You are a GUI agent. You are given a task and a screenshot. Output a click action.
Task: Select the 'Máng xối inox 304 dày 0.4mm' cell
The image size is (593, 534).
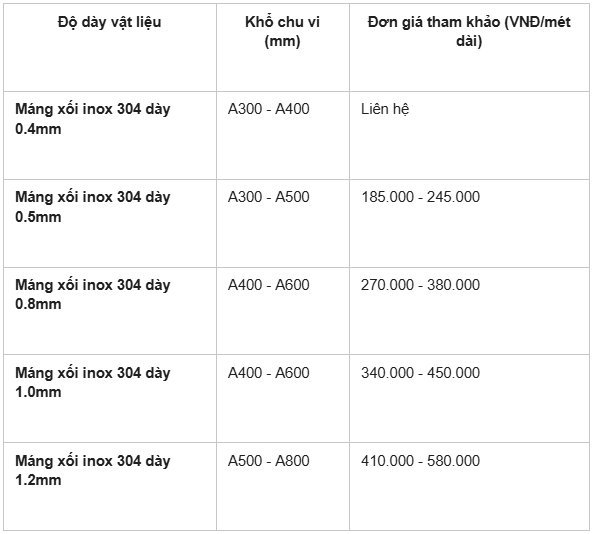[x=110, y=135]
